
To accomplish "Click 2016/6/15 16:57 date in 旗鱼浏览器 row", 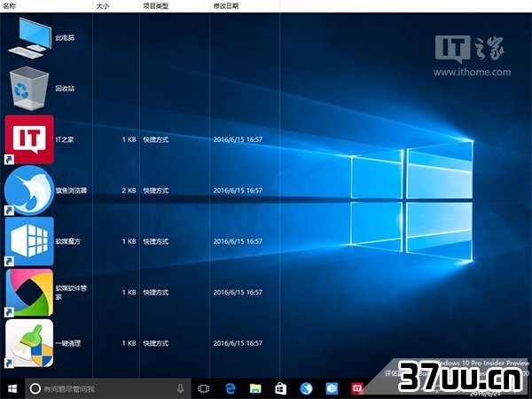I will [x=238, y=191].
